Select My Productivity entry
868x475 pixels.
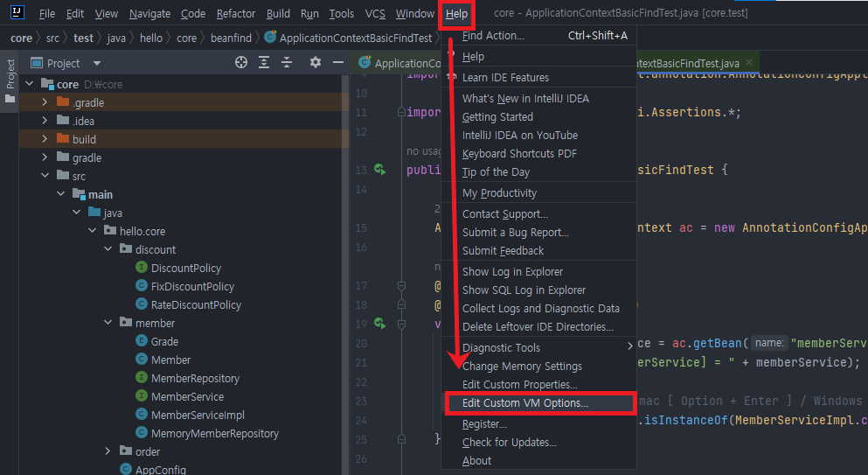[x=538, y=192]
